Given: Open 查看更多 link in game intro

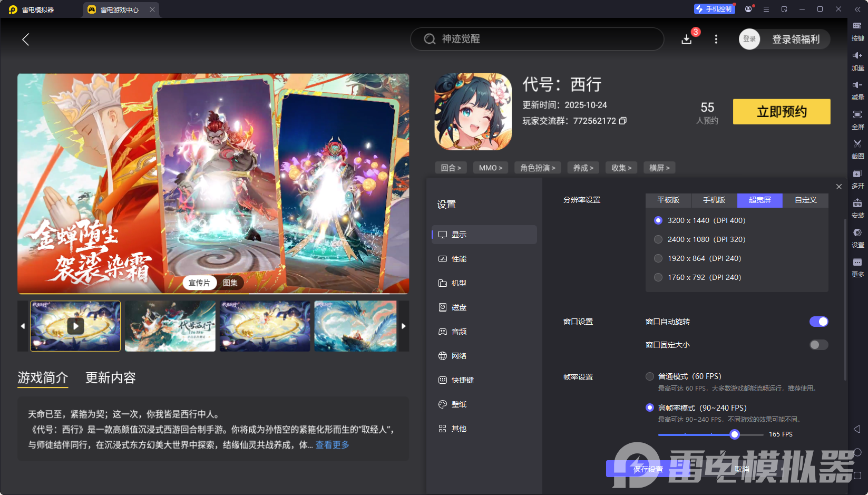Looking at the screenshot, I should click(x=333, y=445).
